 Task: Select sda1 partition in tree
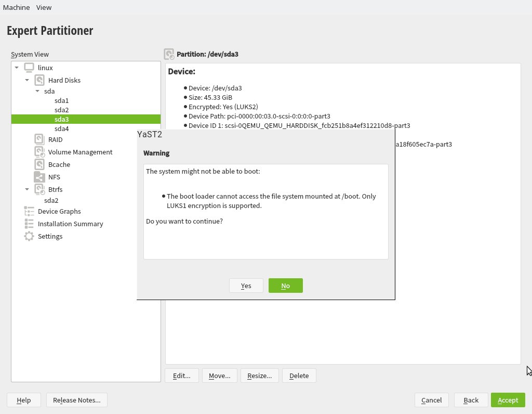61,100
